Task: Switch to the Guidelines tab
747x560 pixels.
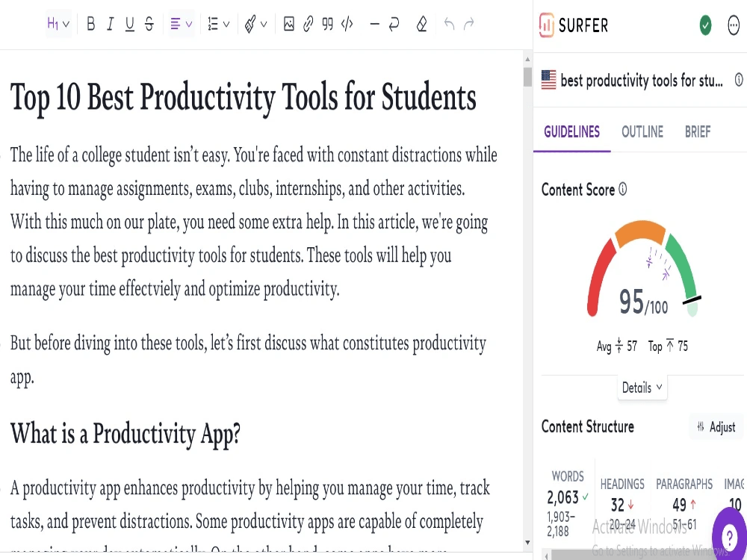Action: [x=571, y=132]
